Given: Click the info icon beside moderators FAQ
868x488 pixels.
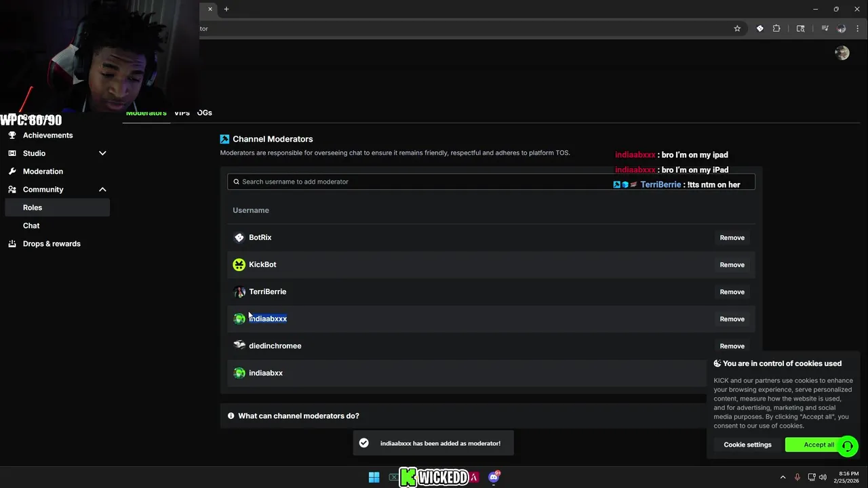Looking at the screenshot, I should 231,415.
